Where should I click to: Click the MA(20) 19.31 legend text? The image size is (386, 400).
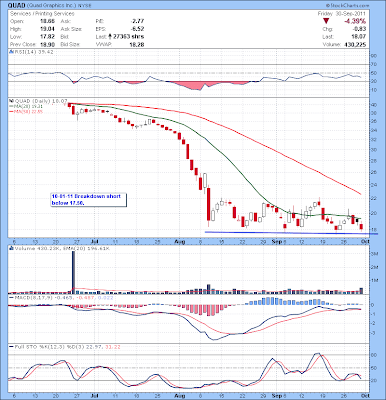click(28, 106)
